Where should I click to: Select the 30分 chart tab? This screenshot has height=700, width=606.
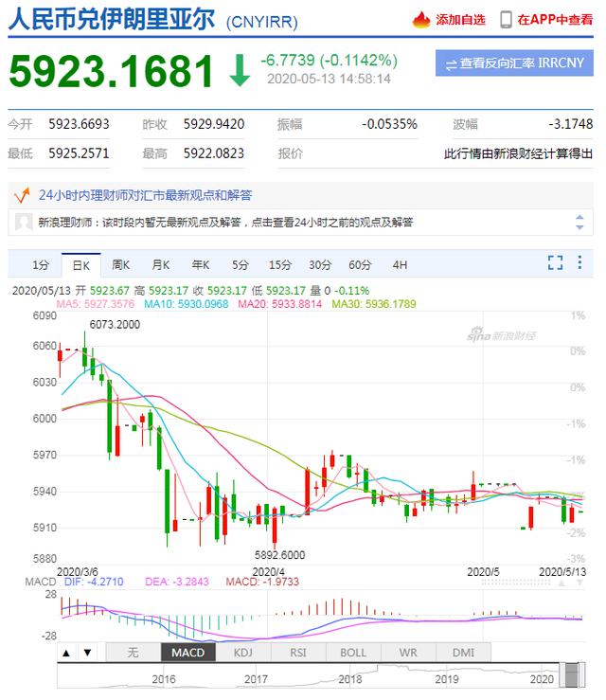tap(320, 265)
